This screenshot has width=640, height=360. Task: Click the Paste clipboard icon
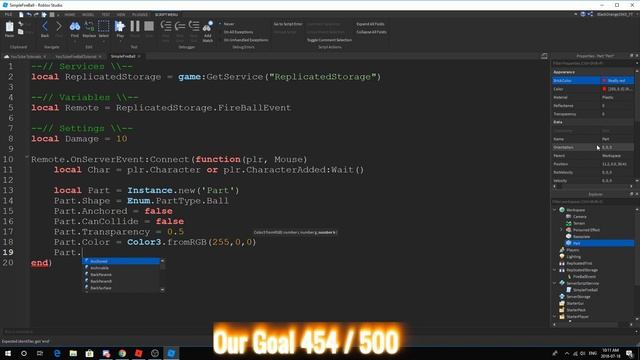tap(9, 27)
